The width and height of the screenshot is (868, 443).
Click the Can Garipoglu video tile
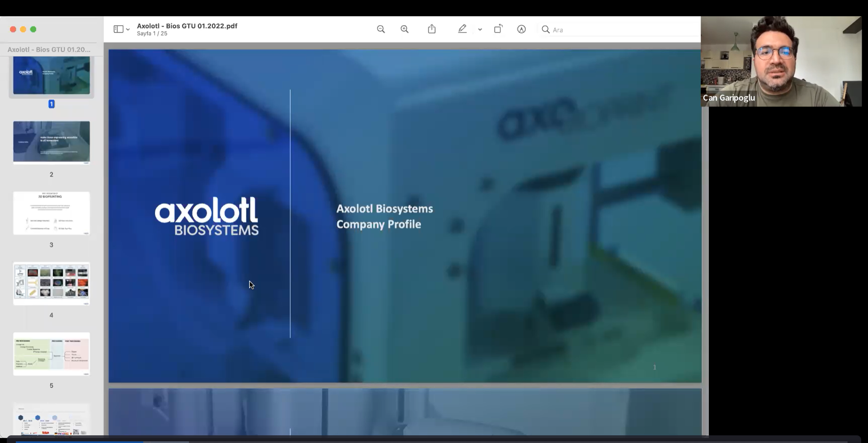click(781, 61)
